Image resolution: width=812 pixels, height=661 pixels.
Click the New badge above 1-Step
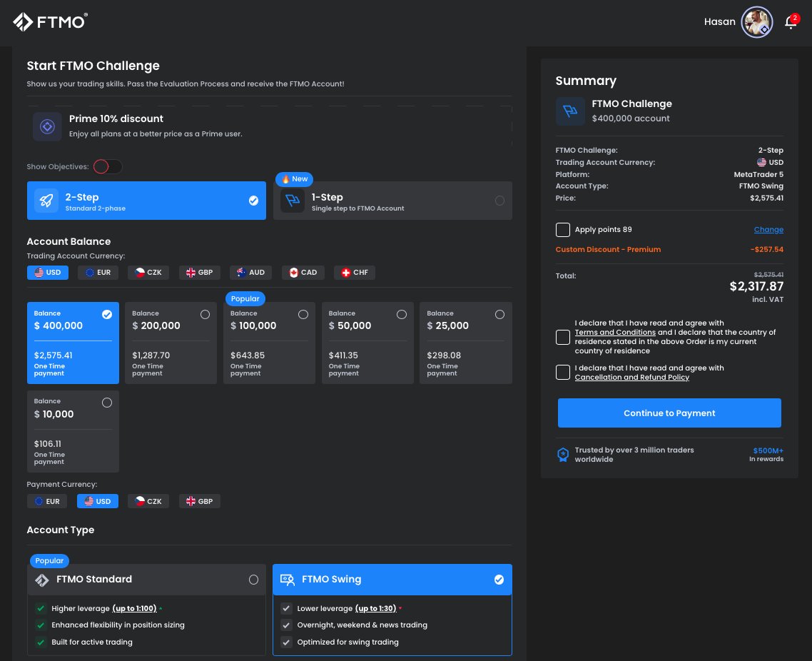pyautogui.click(x=294, y=179)
